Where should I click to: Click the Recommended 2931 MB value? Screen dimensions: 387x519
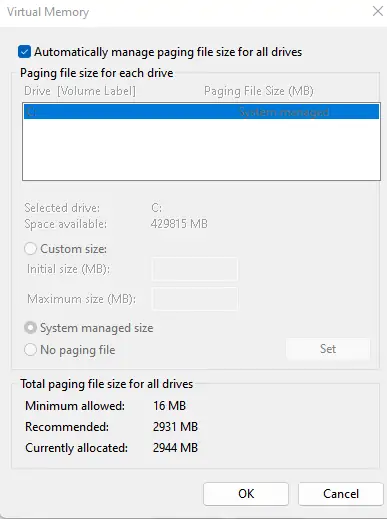pyautogui.click(x=175, y=427)
